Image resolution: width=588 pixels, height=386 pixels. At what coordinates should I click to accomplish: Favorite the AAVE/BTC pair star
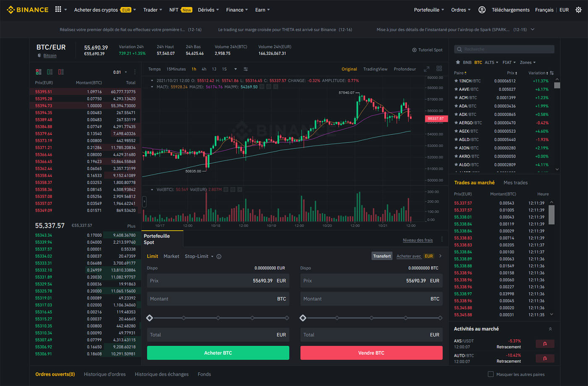pyautogui.click(x=456, y=89)
